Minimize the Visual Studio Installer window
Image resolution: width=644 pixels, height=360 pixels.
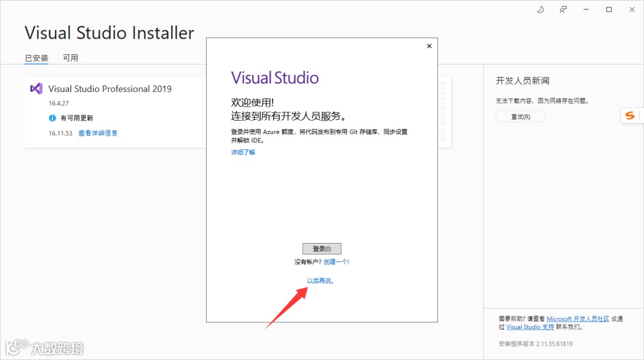(x=586, y=10)
